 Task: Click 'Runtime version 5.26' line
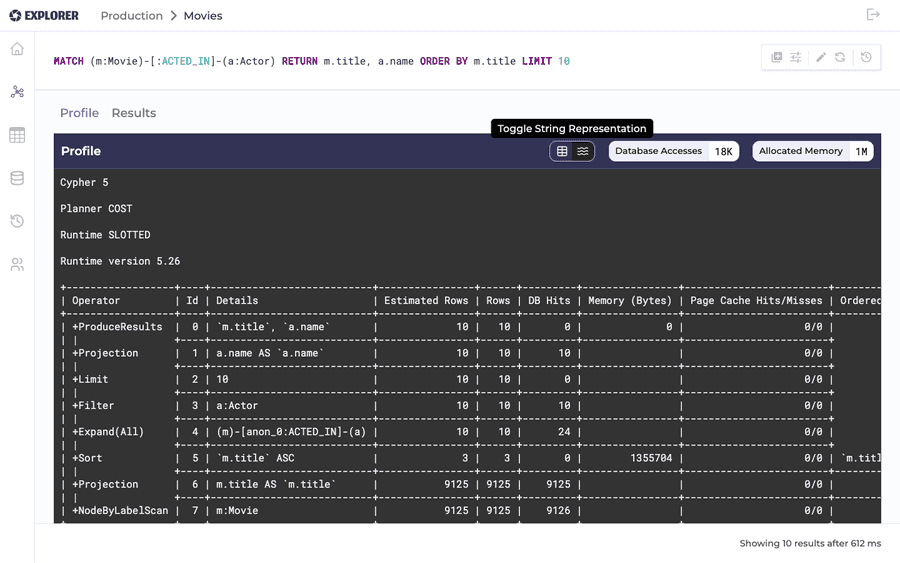(x=120, y=261)
